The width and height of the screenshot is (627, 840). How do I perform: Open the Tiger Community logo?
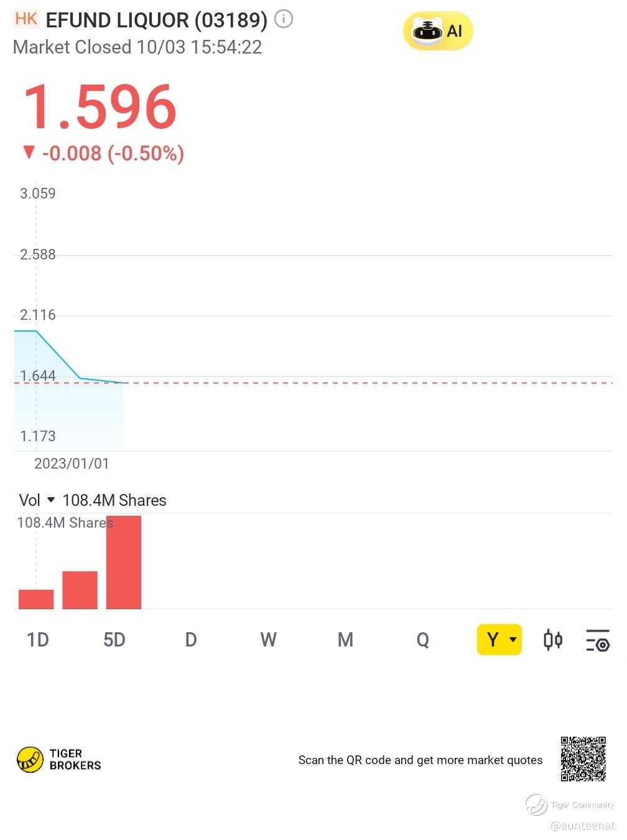pos(569,805)
